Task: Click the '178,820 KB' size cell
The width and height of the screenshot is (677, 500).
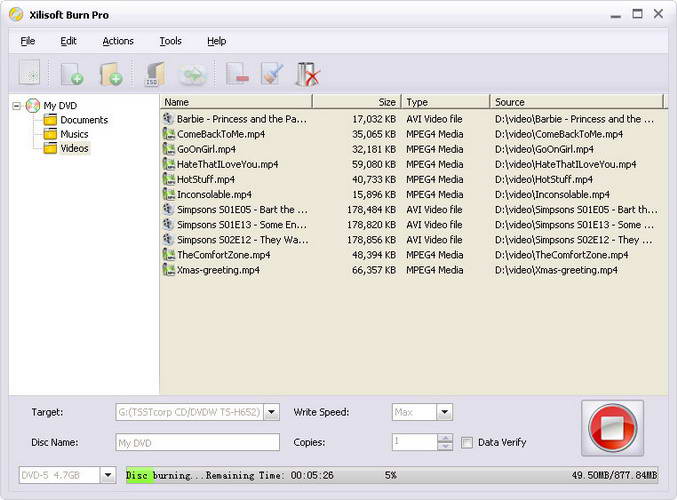Action: tap(372, 225)
